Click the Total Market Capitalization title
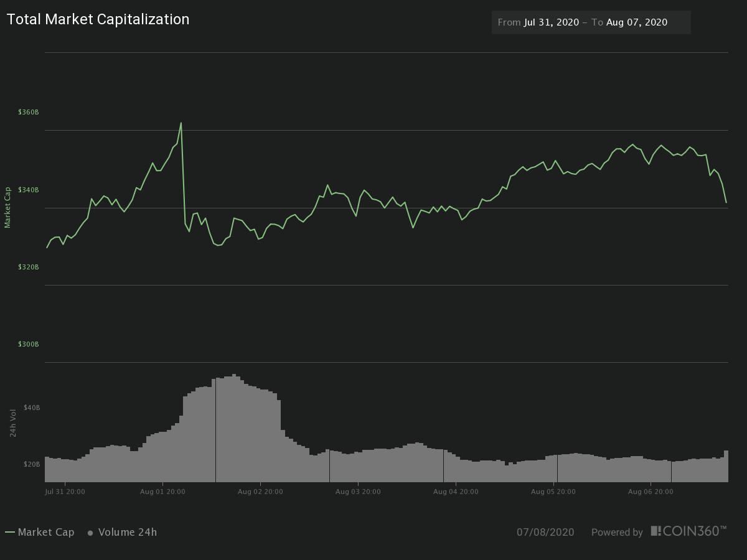The height and width of the screenshot is (560, 747). 98,19
